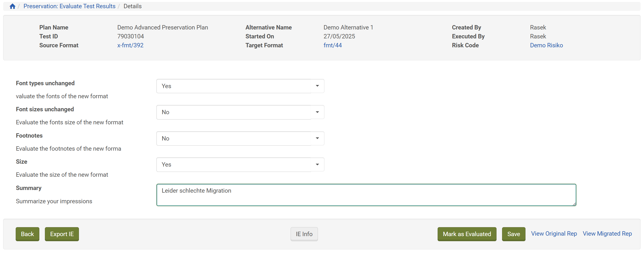Expand the Size dropdown arrow
Viewport: 644px width, 253px height.
point(317,164)
